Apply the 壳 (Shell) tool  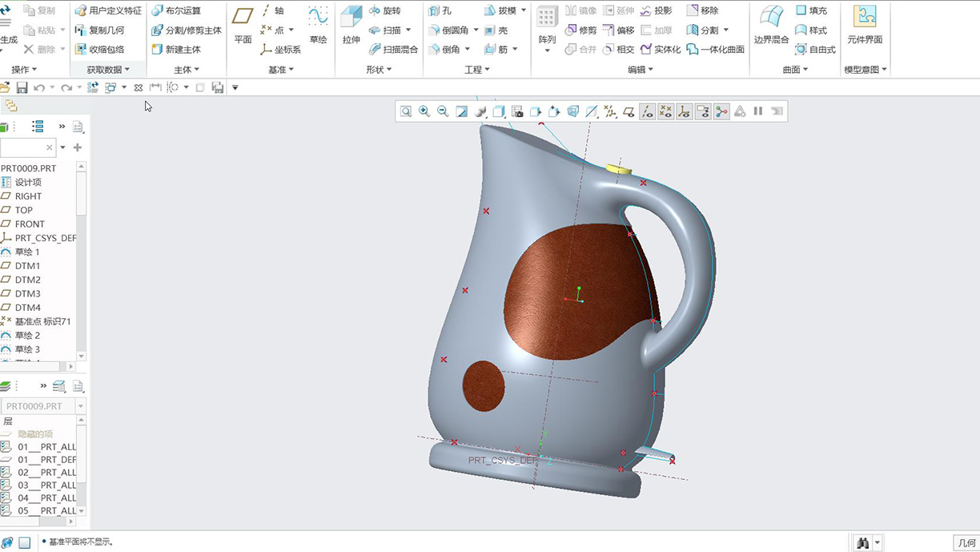pyautogui.click(x=496, y=30)
